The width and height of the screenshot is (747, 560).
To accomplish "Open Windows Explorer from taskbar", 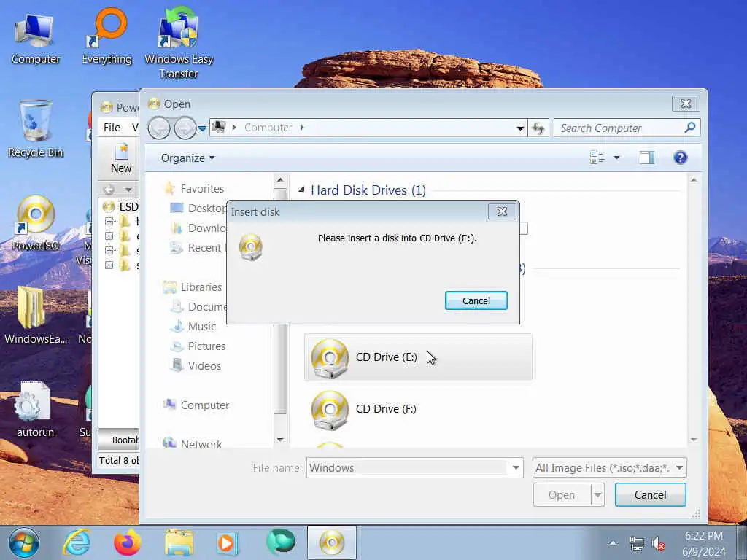I will pos(179,542).
